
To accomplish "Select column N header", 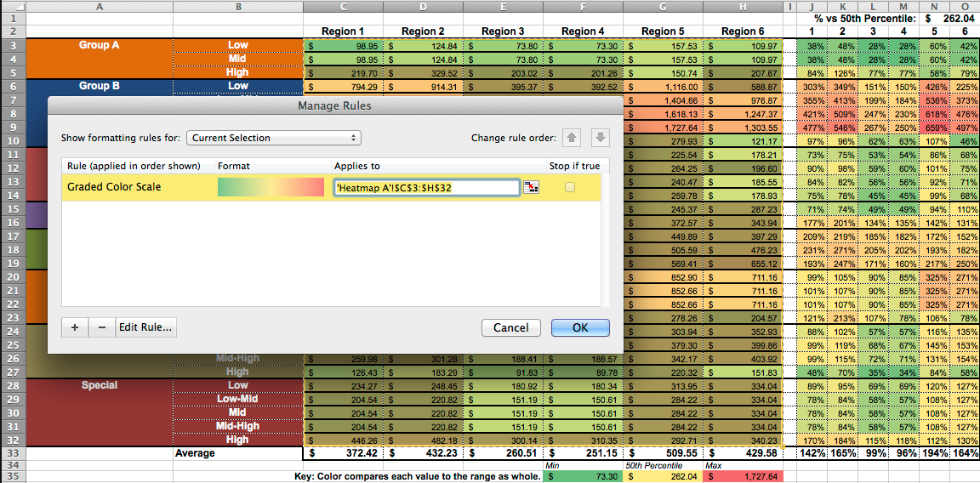I will [x=934, y=6].
